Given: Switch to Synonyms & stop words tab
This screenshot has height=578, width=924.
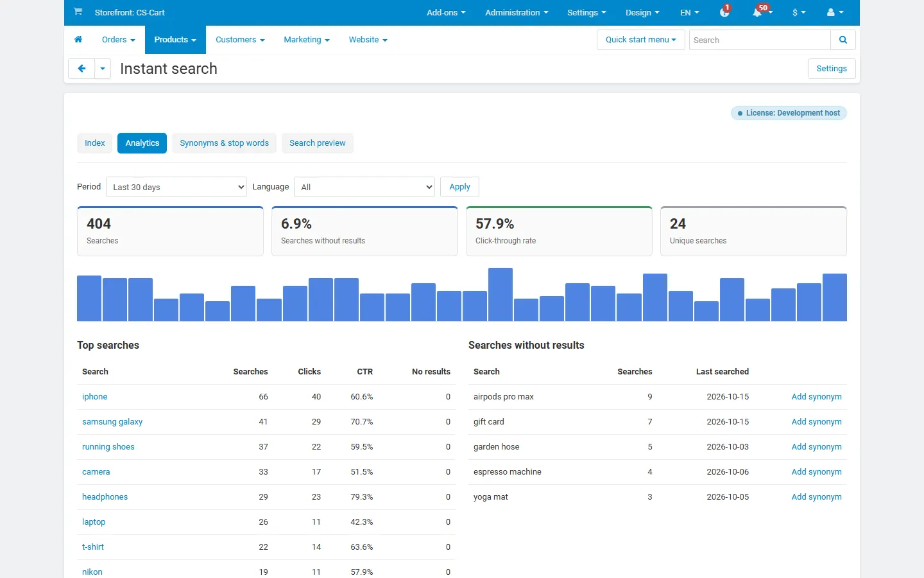Looking at the screenshot, I should [224, 143].
